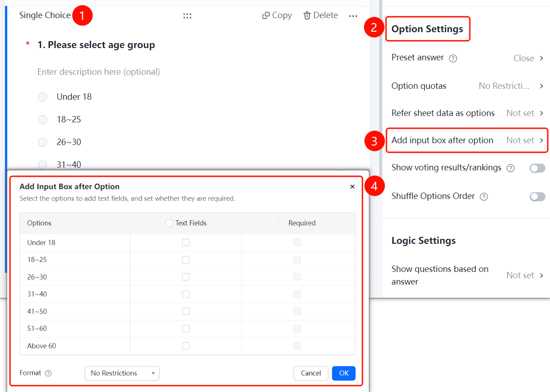Close the Add Input Box dialog
The width and height of the screenshot is (550, 392).
tap(352, 187)
